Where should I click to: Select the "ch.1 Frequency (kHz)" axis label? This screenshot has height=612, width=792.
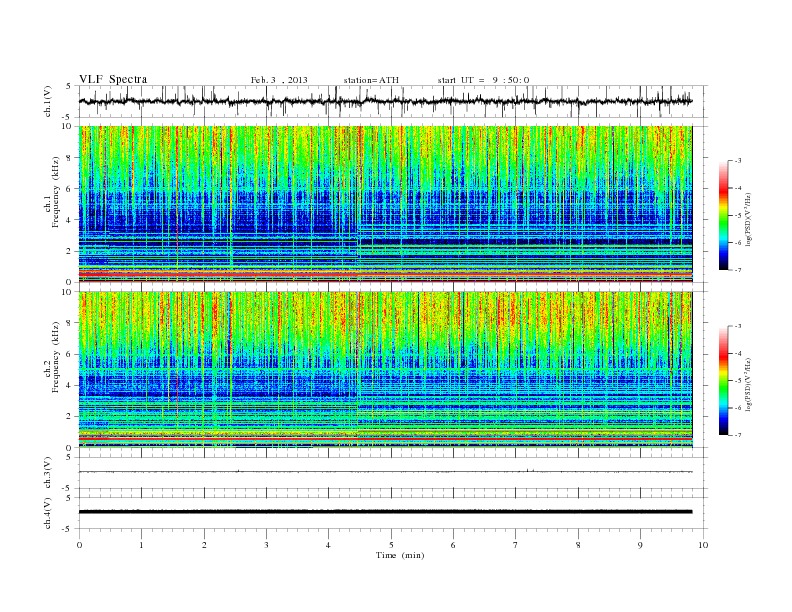click(x=51, y=192)
